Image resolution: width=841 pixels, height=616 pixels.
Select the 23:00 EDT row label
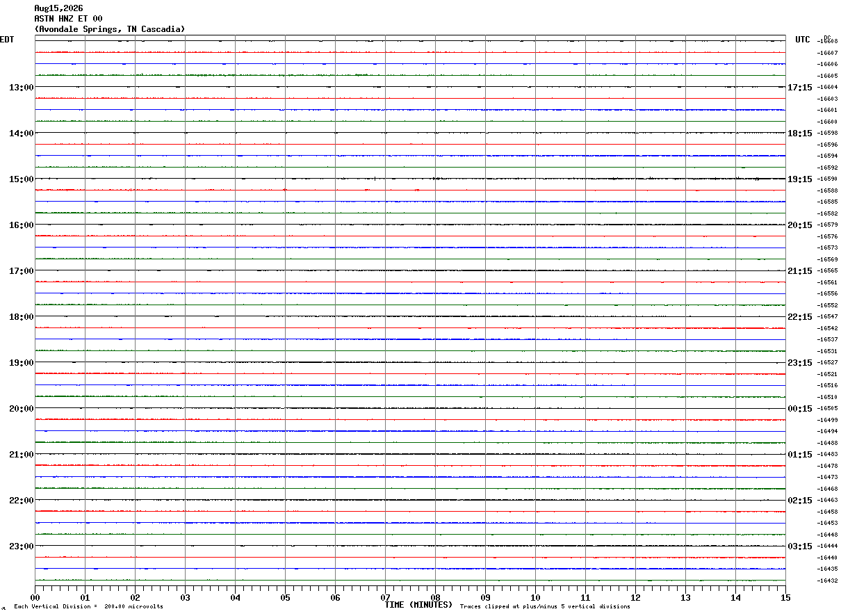click(x=21, y=546)
